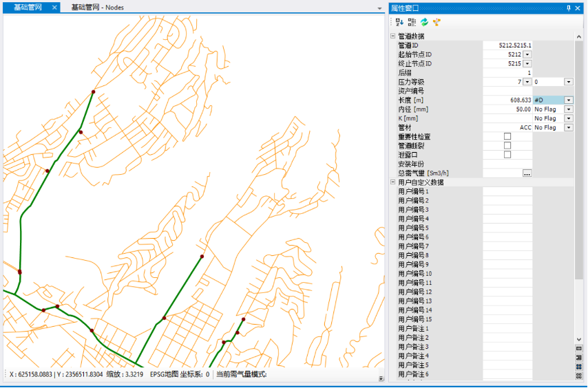The image size is (588, 388).
Task: Click the alphabetical sort icon in properties toolbar
Action: 401,22
